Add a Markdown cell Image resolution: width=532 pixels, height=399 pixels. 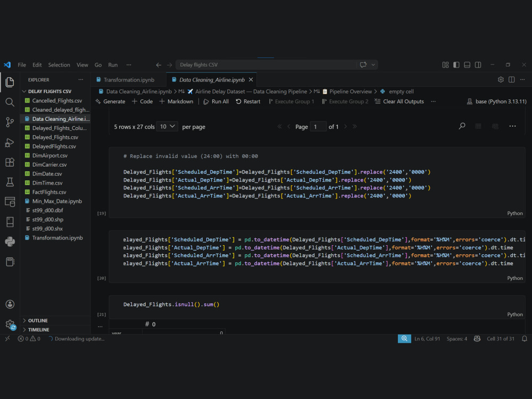[x=176, y=102]
